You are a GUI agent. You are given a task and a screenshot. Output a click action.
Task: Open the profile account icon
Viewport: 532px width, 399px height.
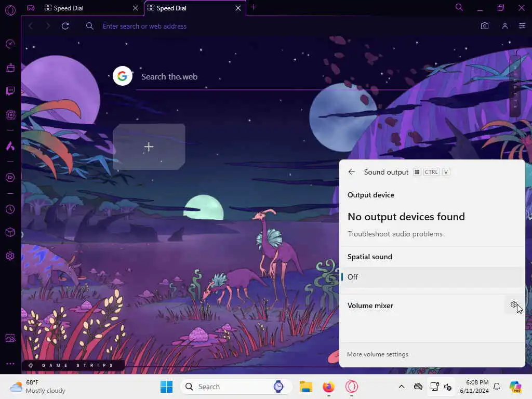505,26
